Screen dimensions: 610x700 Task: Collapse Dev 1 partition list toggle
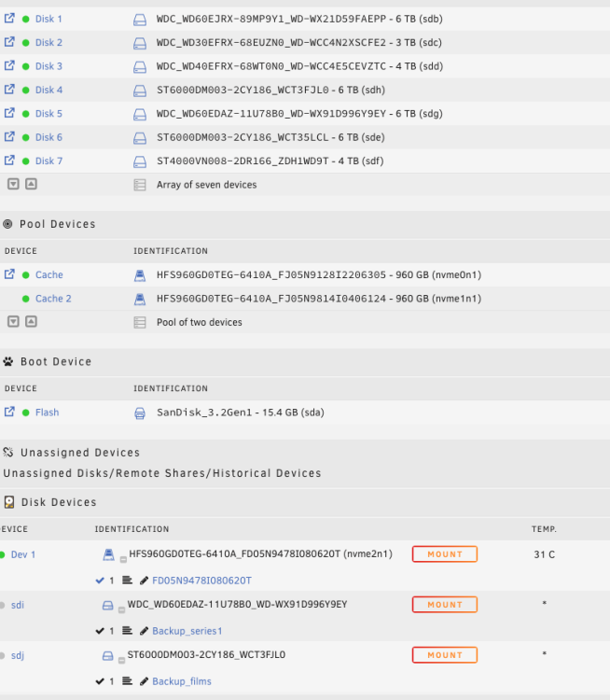point(123,559)
